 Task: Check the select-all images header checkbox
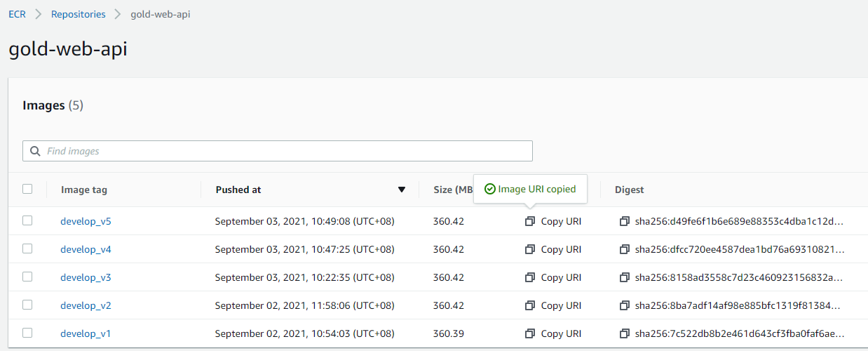click(27, 189)
